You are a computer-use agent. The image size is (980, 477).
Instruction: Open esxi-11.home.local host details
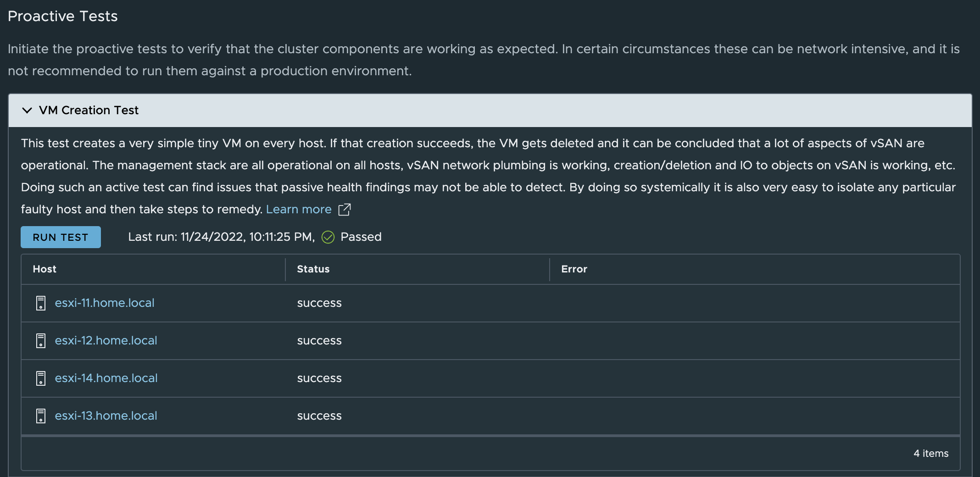tap(105, 303)
